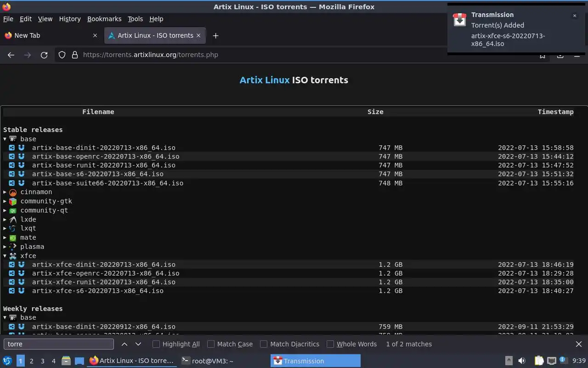The height and width of the screenshot is (368, 588).
Task: Click the browser back arrow
Action: click(11, 55)
